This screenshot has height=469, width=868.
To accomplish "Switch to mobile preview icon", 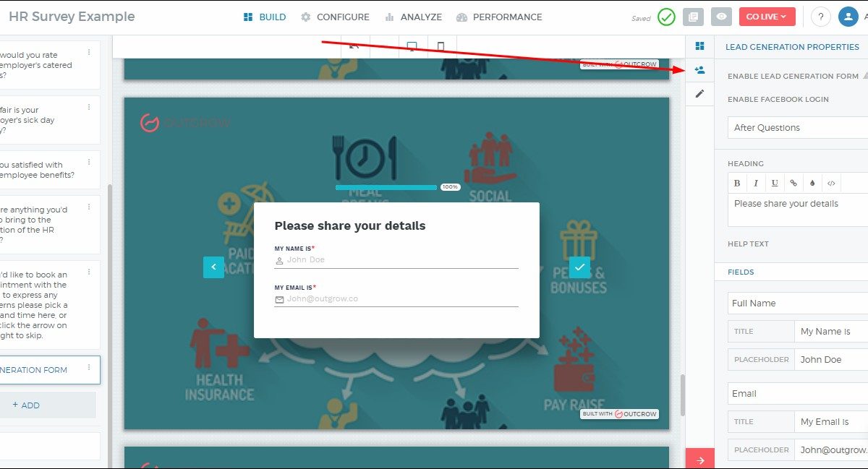I will (x=441, y=47).
